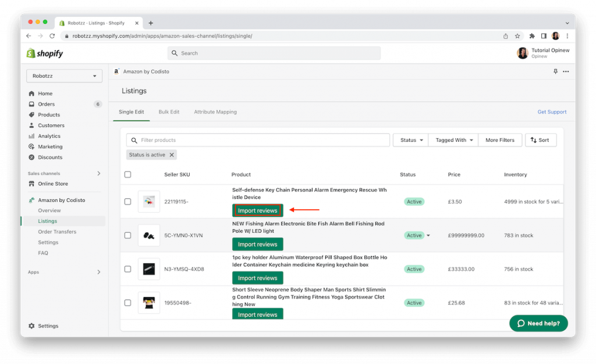The height and width of the screenshot is (364, 596).
Task: Click the Tutorial Opinew user avatar
Action: coord(523,53)
